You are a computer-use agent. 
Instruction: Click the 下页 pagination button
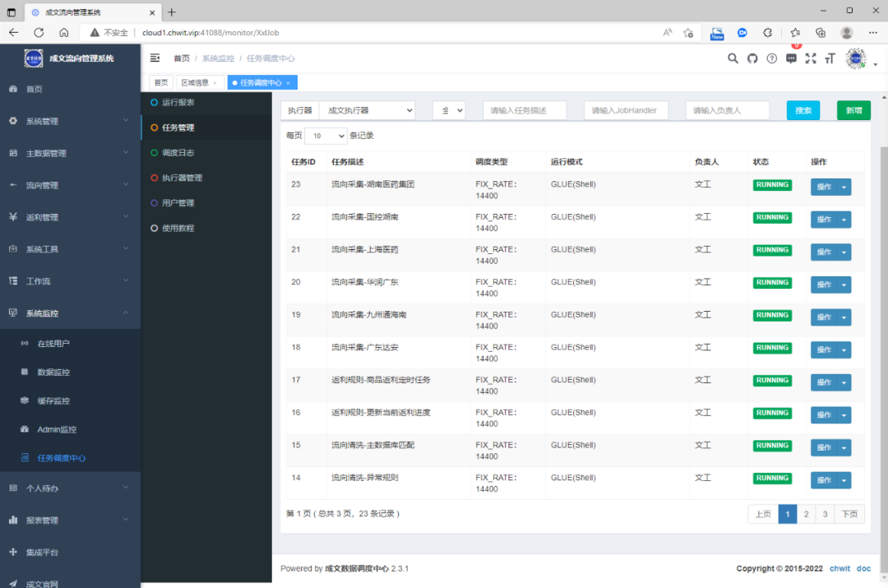click(849, 514)
